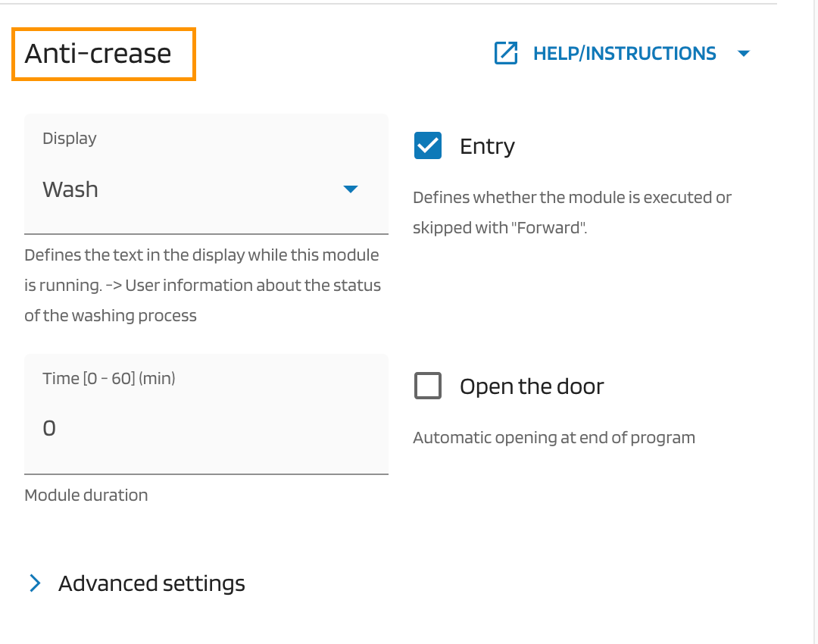This screenshot has width=818, height=644.
Task: Uncheck the Entry checkbox
Action: (x=428, y=146)
